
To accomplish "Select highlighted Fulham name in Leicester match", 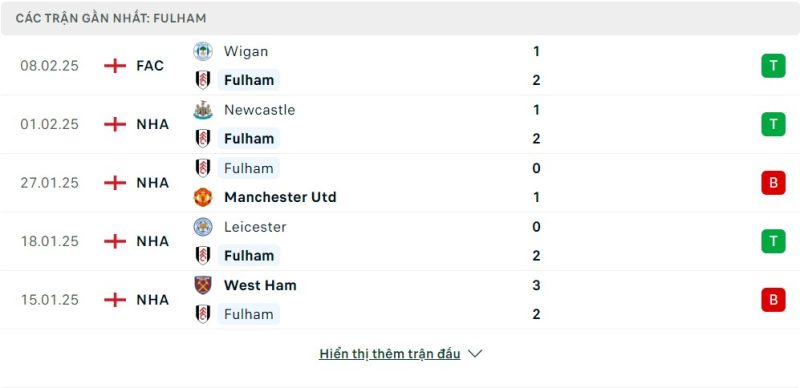I will tap(249, 255).
